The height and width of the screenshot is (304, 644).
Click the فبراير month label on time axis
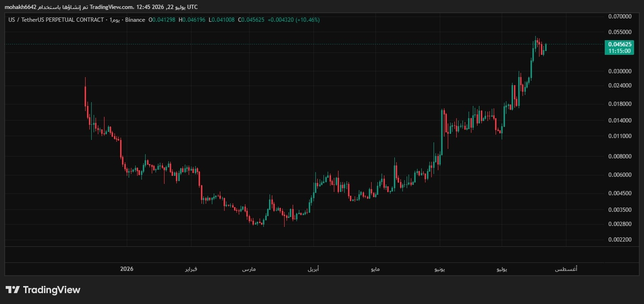click(x=191, y=269)
